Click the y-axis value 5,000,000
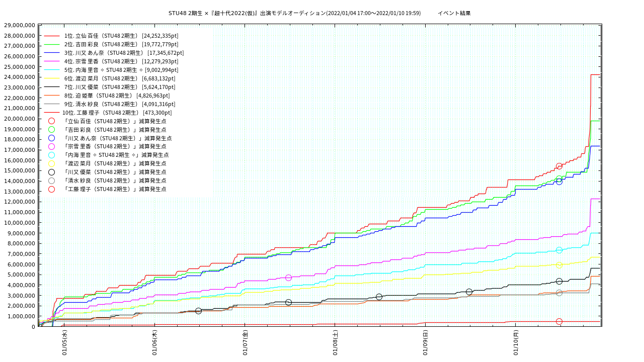The height and width of the screenshot is (362, 644). pos(21,275)
